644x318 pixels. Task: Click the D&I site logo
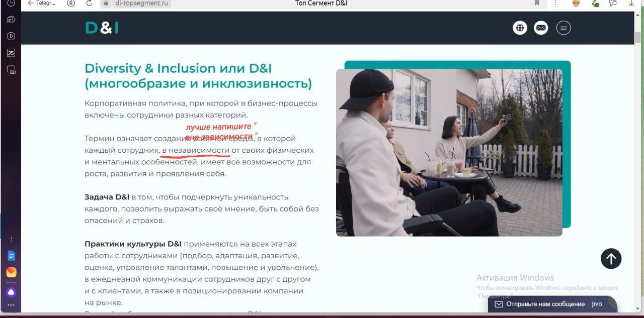point(102,28)
